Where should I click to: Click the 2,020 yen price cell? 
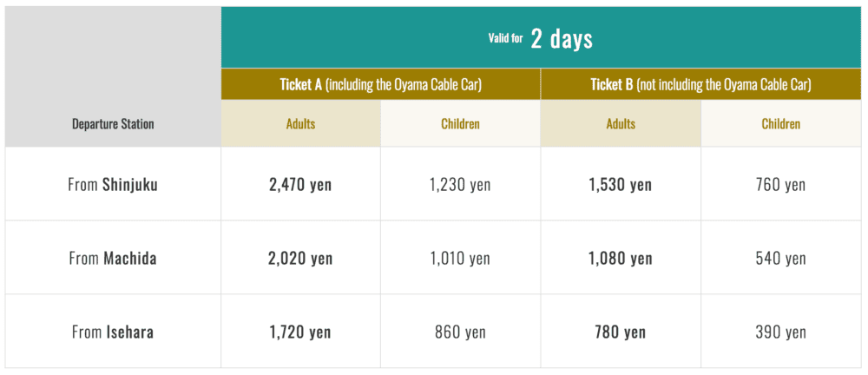[300, 258]
